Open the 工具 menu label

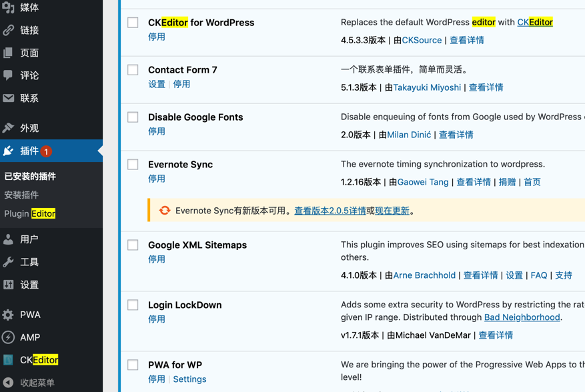click(x=29, y=262)
